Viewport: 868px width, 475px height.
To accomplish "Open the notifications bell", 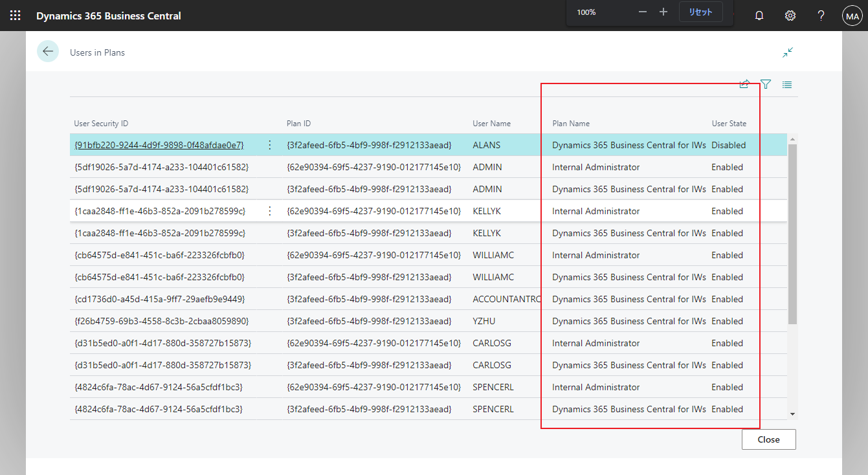I will 759,15.
